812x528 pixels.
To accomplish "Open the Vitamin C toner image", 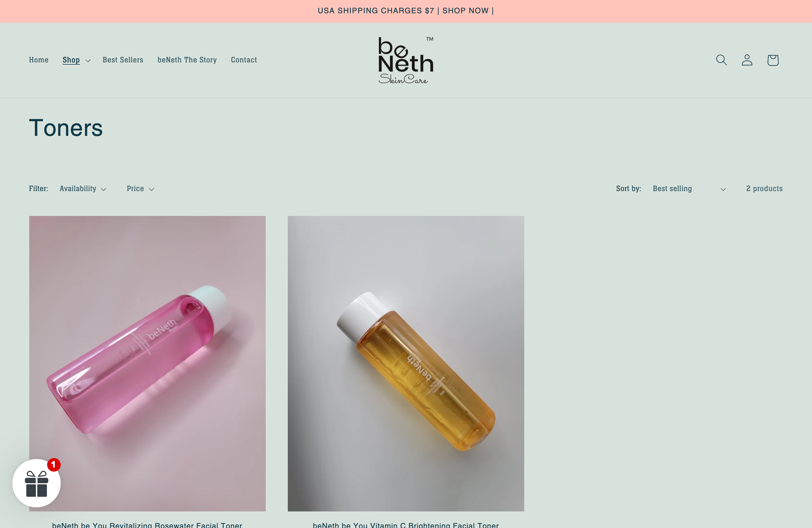I will [x=406, y=363].
